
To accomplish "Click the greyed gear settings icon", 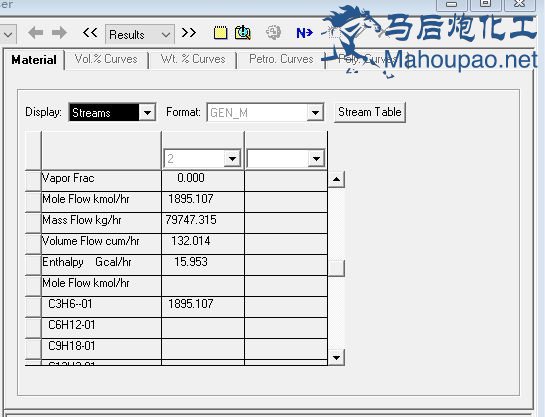I will [x=273, y=33].
